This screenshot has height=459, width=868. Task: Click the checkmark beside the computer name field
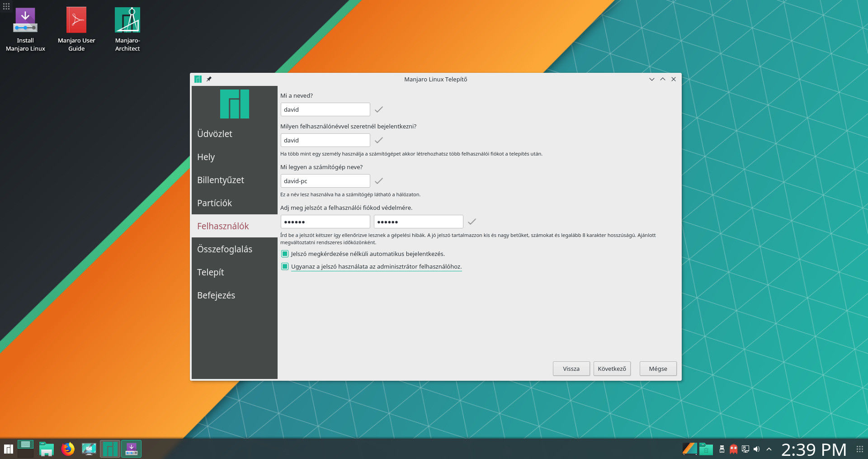click(x=379, y=181)
